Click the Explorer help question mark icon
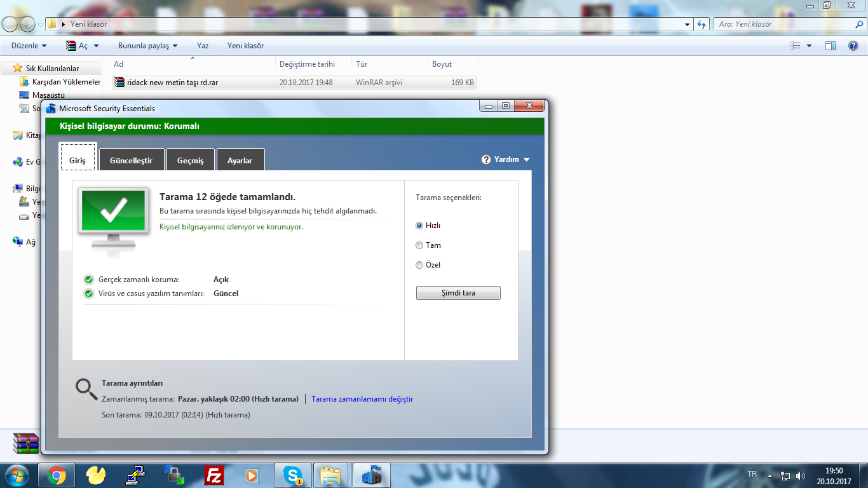This screenshot has height=488, width=868. [x=853, y=46]
